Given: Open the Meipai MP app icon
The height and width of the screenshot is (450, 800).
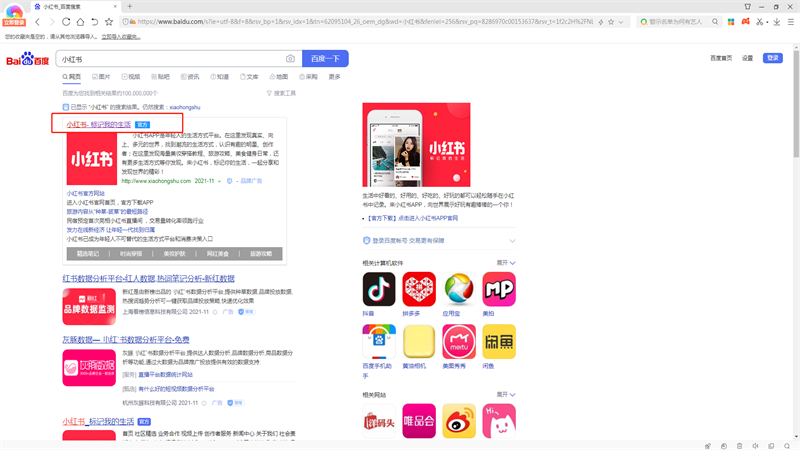Looking at the screenshot, I should pos(499,289).
